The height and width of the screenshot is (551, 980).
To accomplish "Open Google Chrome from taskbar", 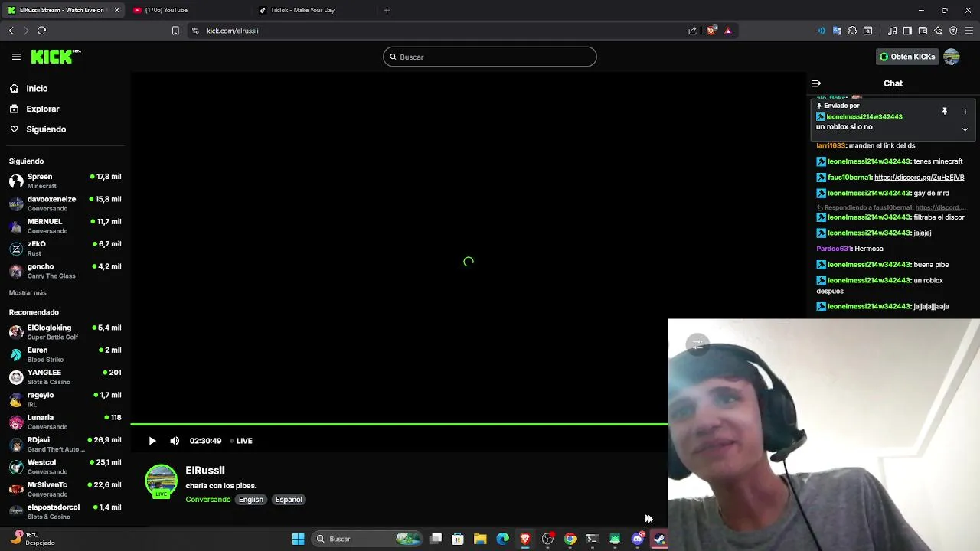I will [570, 540].
